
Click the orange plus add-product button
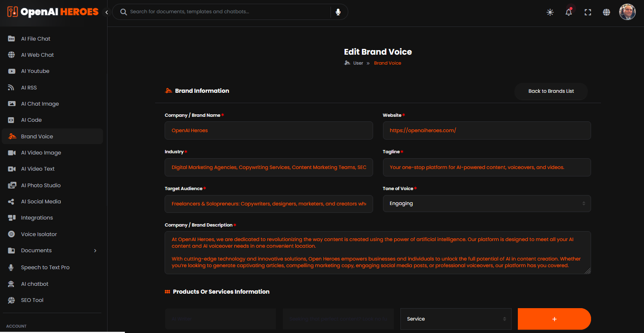[554, 319]
